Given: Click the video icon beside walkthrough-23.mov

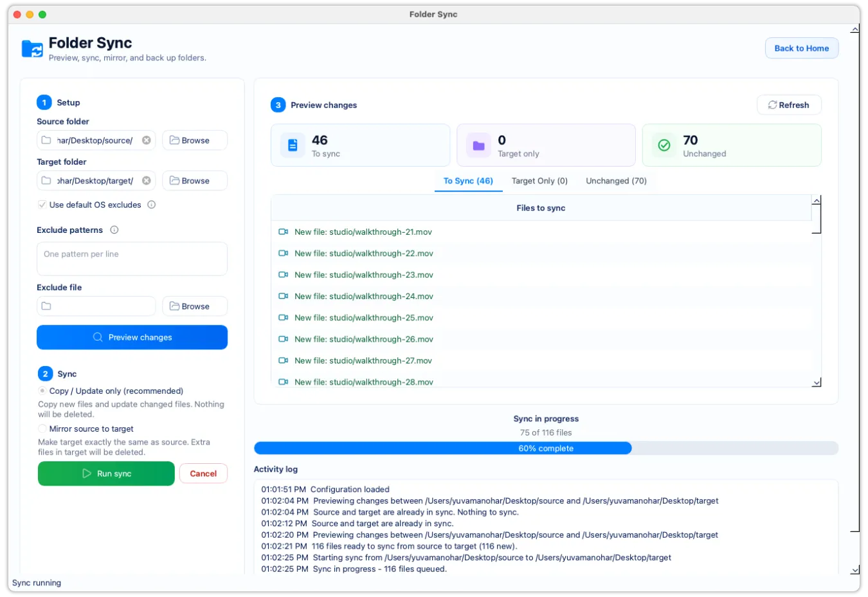Looking at the screenshot, I should [283, 275].
